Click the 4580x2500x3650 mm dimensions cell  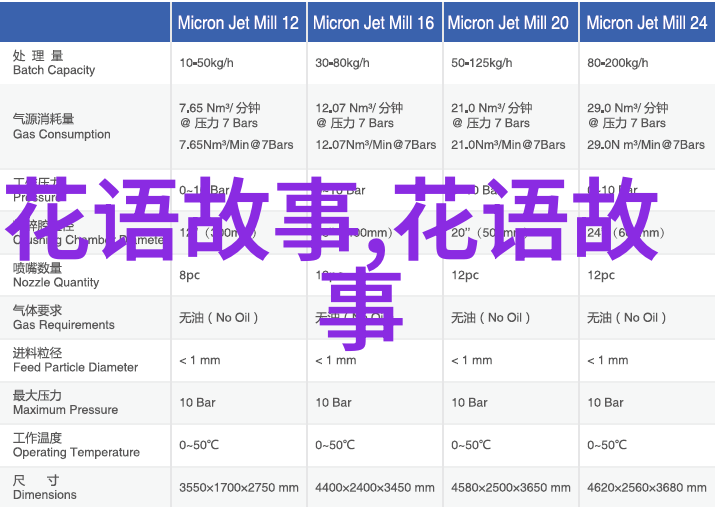point(511,487)
